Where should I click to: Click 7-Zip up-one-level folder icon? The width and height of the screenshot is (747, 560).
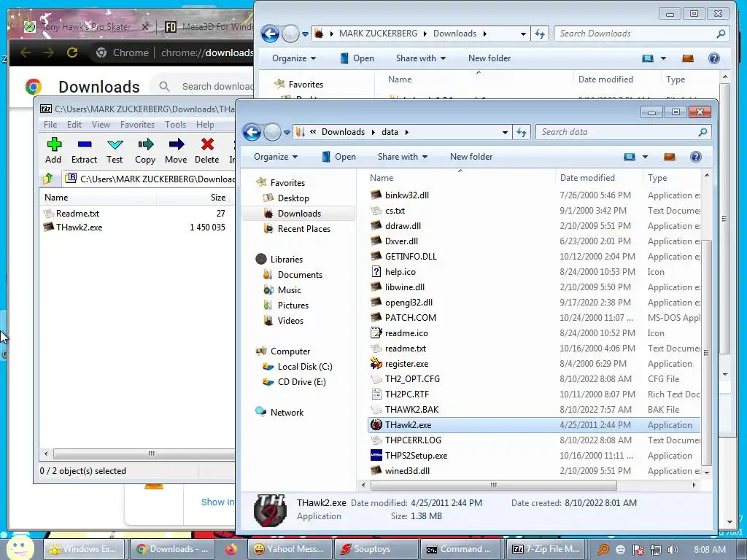coord(47,179)
